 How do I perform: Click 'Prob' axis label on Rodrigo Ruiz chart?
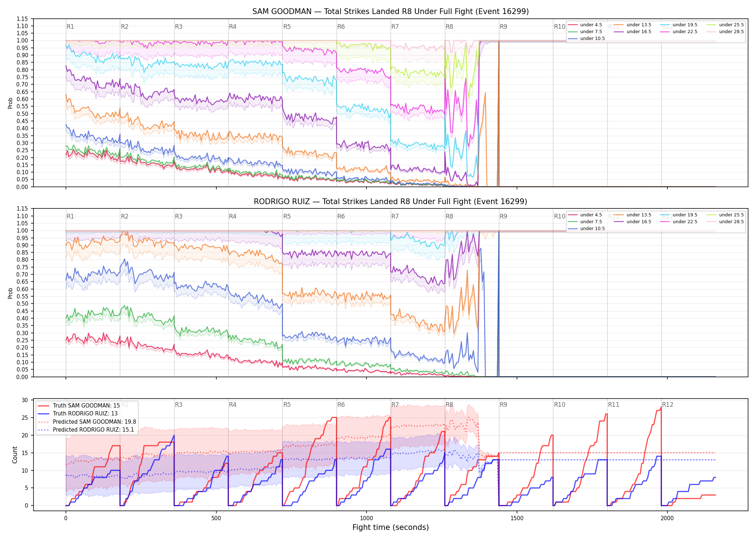tap(10, 293)
